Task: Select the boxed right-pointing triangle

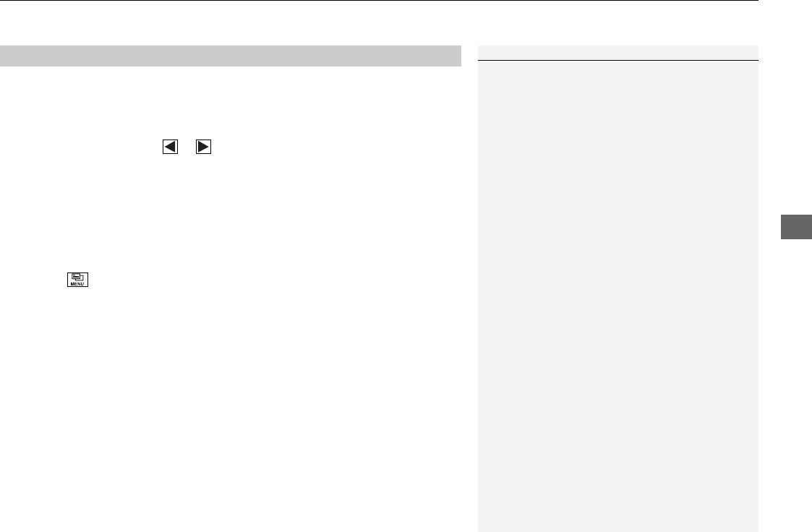Action: point(203,147)
